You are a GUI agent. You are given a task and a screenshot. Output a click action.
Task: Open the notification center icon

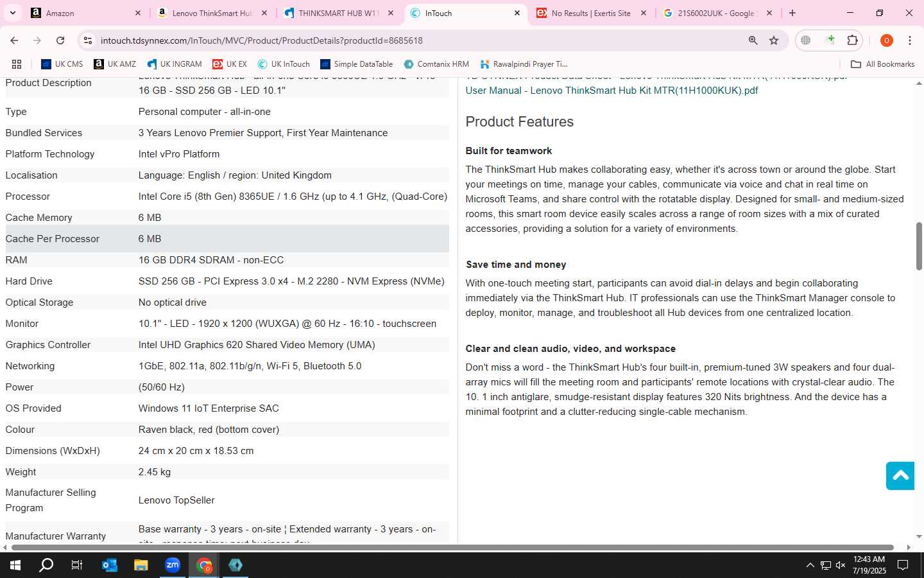click(903, 565)
